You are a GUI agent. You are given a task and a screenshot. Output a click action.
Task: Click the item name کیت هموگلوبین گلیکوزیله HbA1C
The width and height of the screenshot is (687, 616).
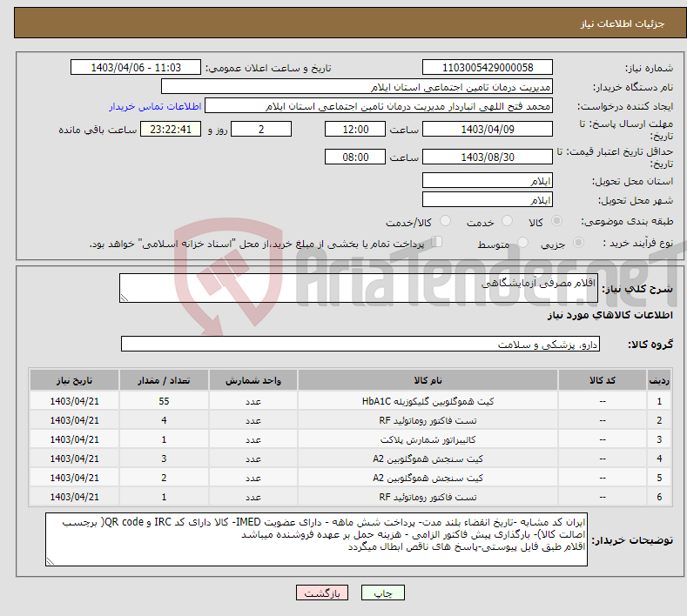(428, 401)
